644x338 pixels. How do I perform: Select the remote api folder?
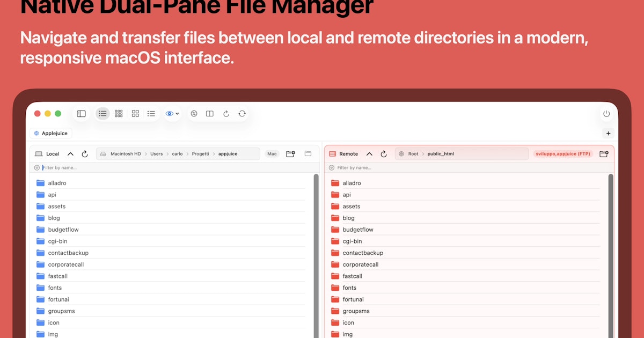(465, 195)
